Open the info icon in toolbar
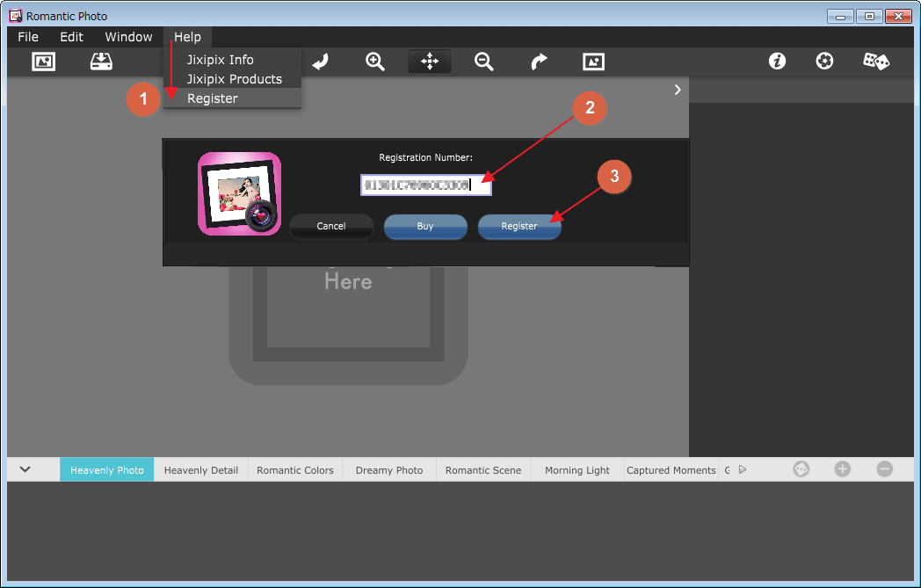Image resolution: width=921 pixels, height=588 pixels. [x=777, y=62]
